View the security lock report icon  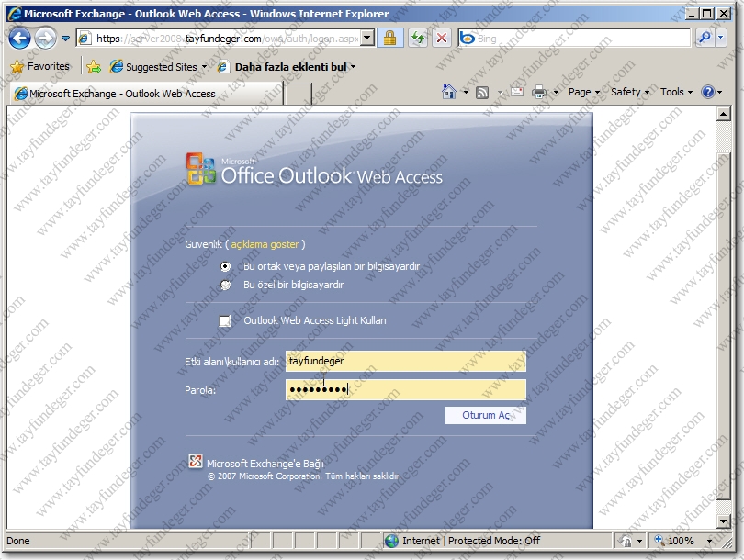point(389,39)
